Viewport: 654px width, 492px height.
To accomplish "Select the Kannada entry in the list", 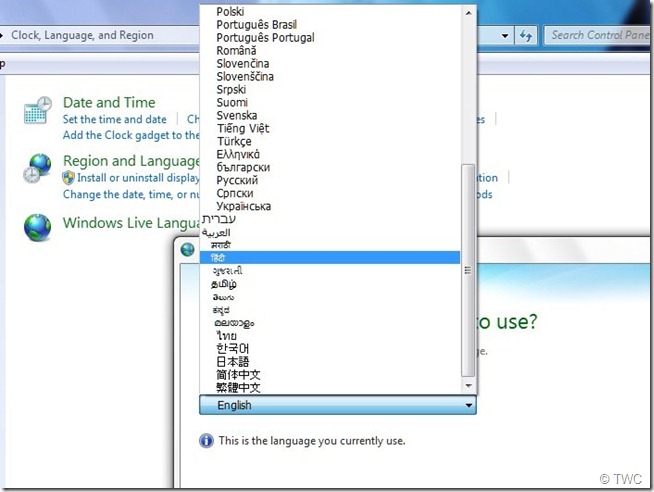I will (x=331, y=310).
